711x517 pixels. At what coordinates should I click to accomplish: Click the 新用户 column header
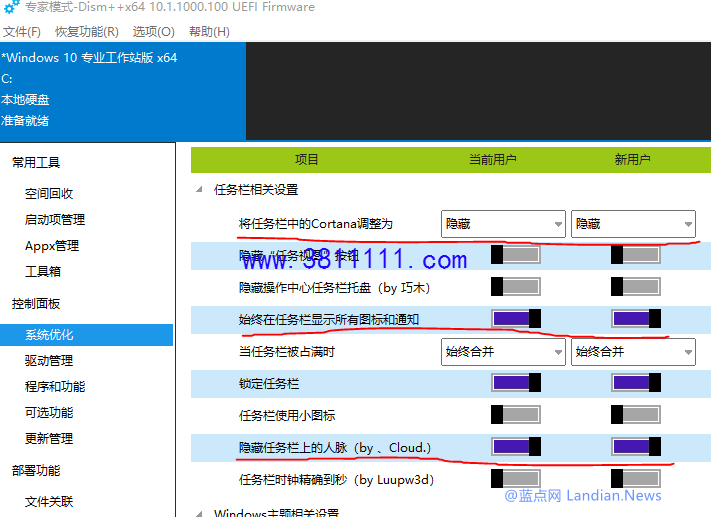[x=632, y=160]
